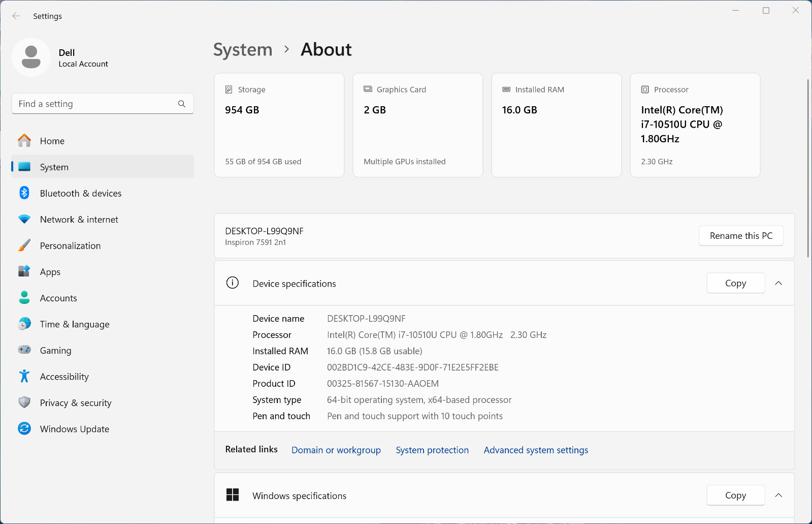812x524 pixels.
Task: Open the Accessibility figure icon
Action: pos(24,376)
